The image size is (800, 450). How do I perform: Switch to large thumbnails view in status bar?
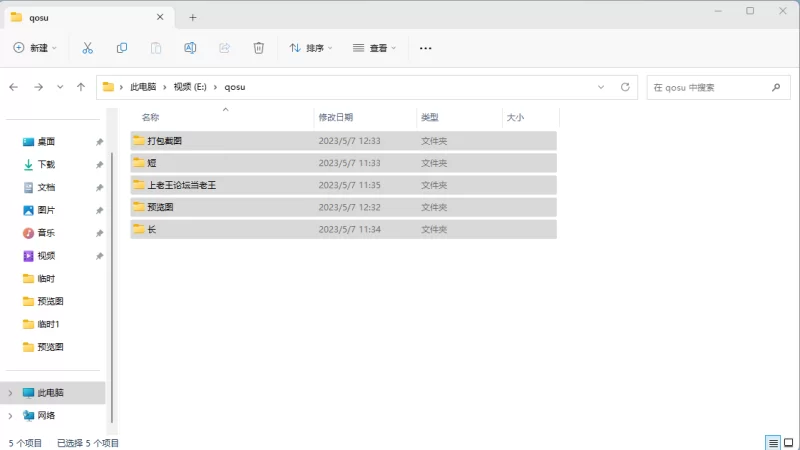tap(788, 442)
